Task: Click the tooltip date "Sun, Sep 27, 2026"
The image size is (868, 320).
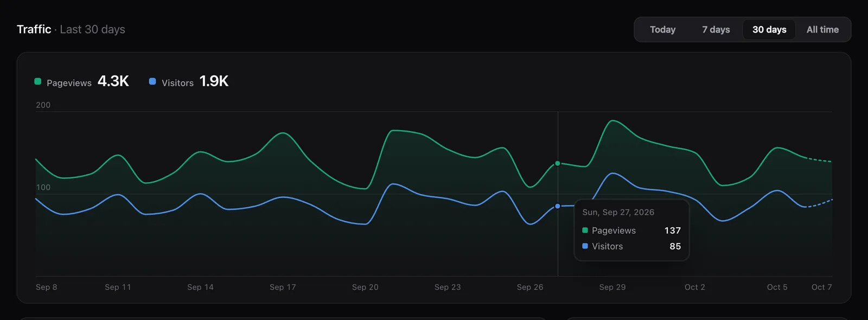Action: (x=618, y=212)
